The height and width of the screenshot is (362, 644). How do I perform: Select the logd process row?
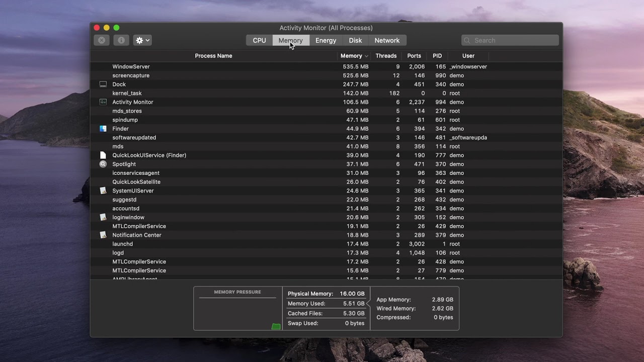coord(326,253)
